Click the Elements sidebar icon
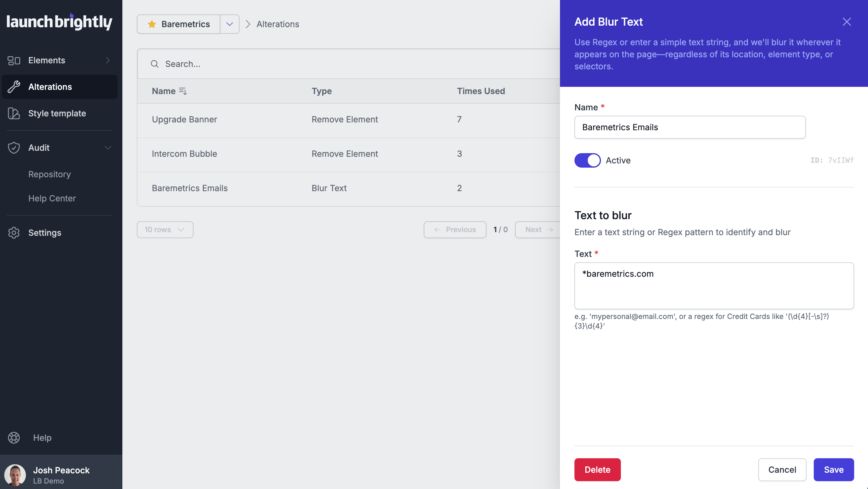 click(x=14, y=60)
